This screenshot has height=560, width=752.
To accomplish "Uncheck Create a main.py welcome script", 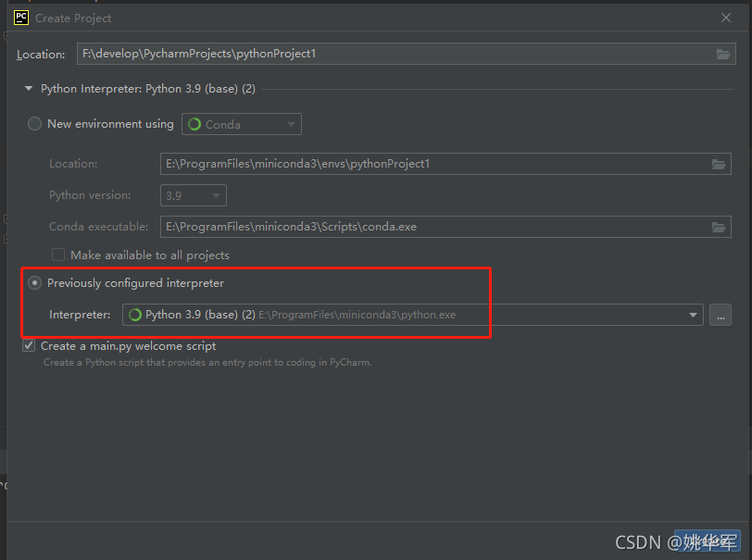I will click(x=29, y=345).
